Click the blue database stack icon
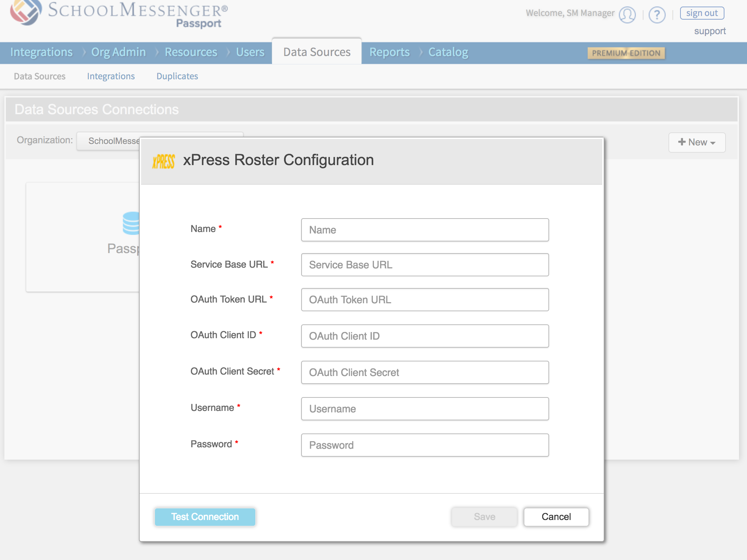The height and width of the screenshot is (560, 747). pyautogui.click(x=131, y=223)
